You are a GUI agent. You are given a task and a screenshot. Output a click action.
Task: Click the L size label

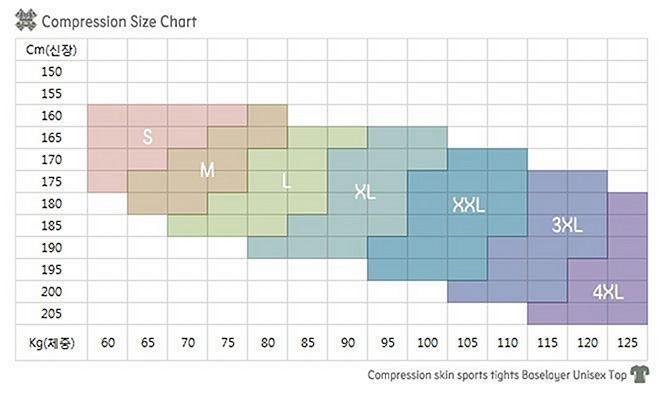pos(287,181)
